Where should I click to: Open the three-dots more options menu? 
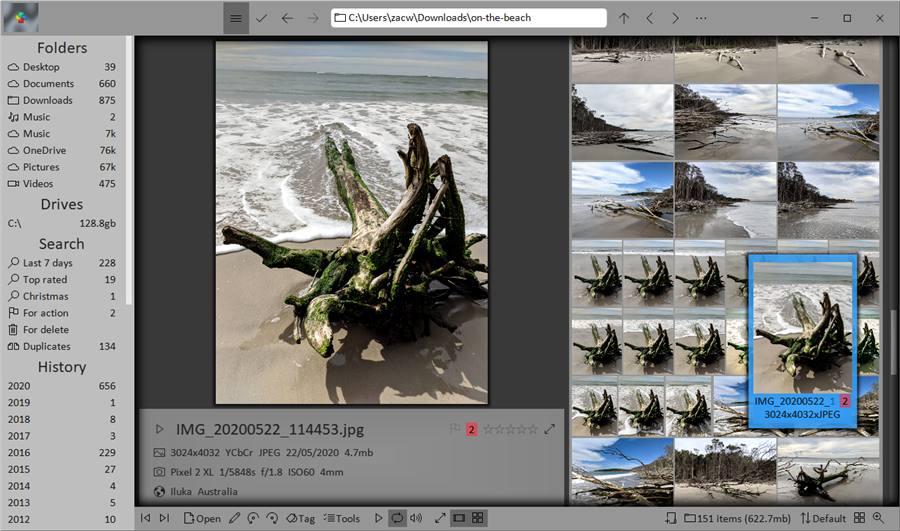tap(701, 18)
